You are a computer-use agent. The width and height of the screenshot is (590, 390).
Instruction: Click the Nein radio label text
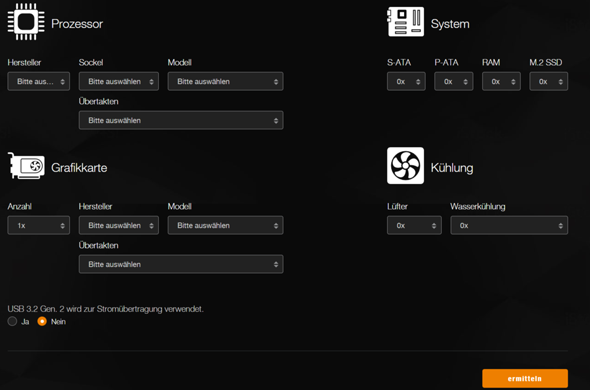click(58, 321)
